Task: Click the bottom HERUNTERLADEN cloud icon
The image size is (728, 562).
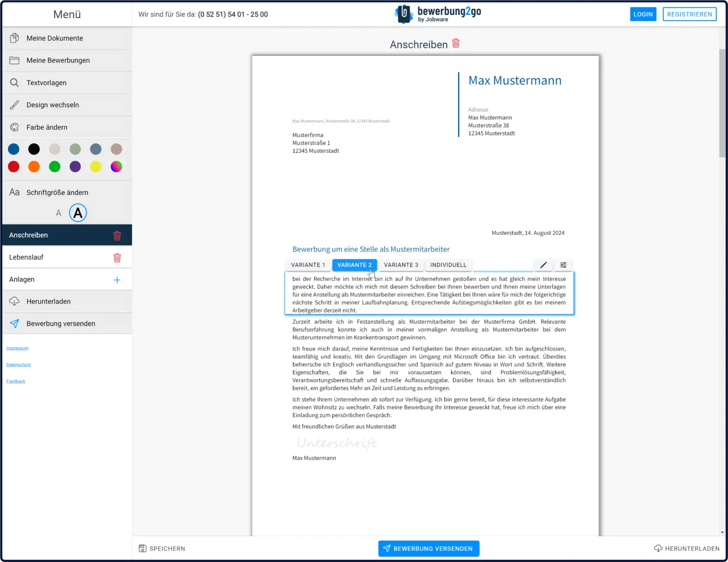Action: click(x=658, y=548)
